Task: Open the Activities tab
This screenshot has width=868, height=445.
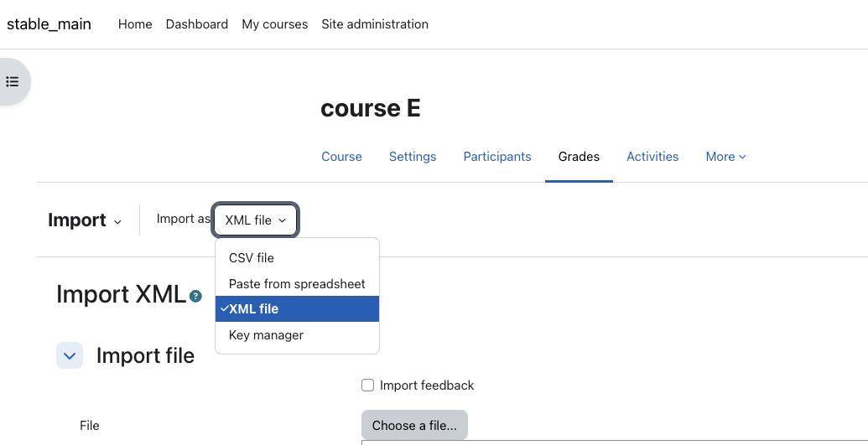Action: pos(652,157)
